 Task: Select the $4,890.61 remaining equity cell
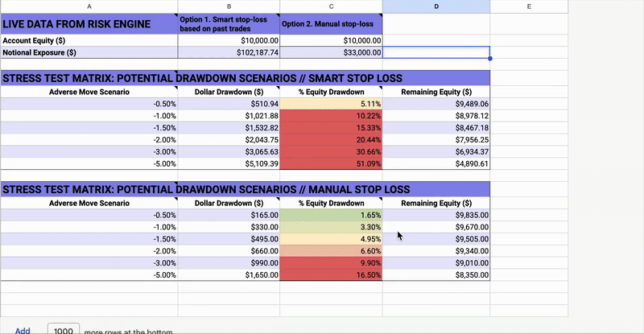436,163
